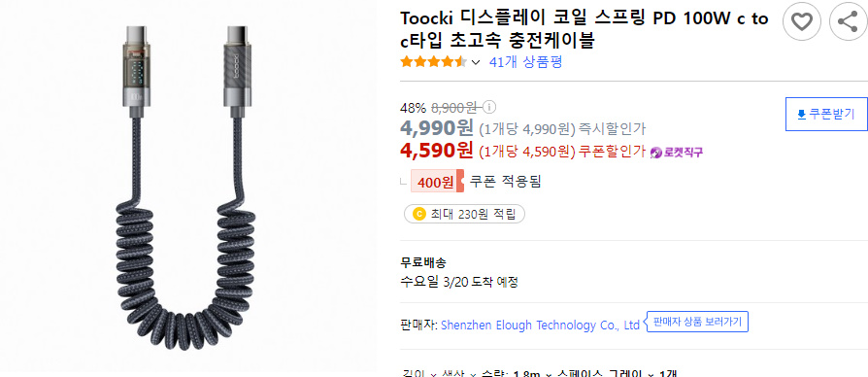Click the heart wishlist icon

tap(801, 21)
